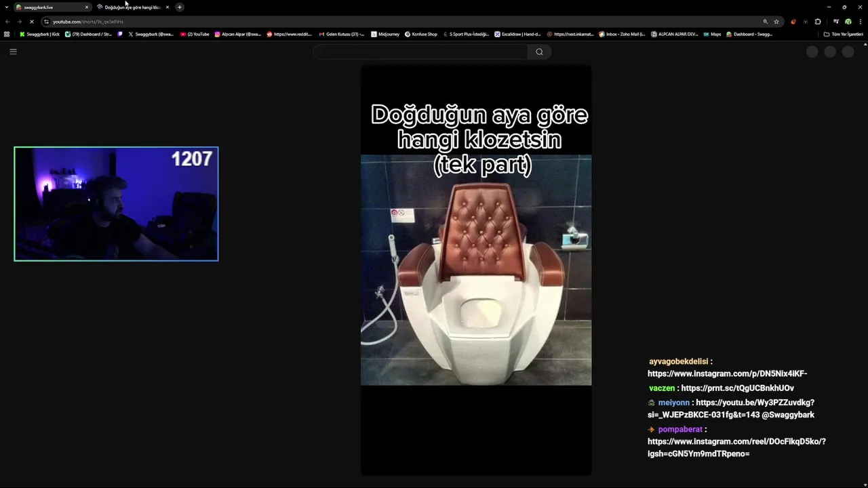This screenshot has height=488, width=868.
Task: Close the Doğduğun aya göre tab
Action: 167,7
